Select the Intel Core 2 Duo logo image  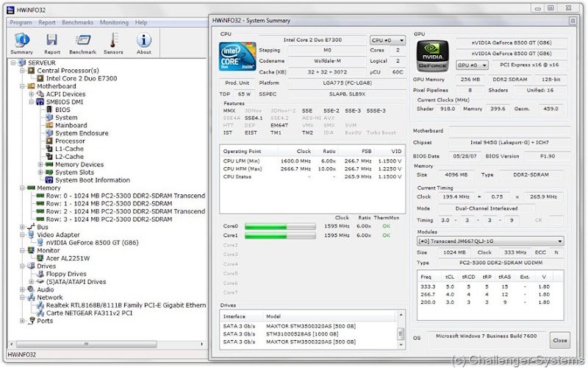pyautogui.click(x=237, y=57)
